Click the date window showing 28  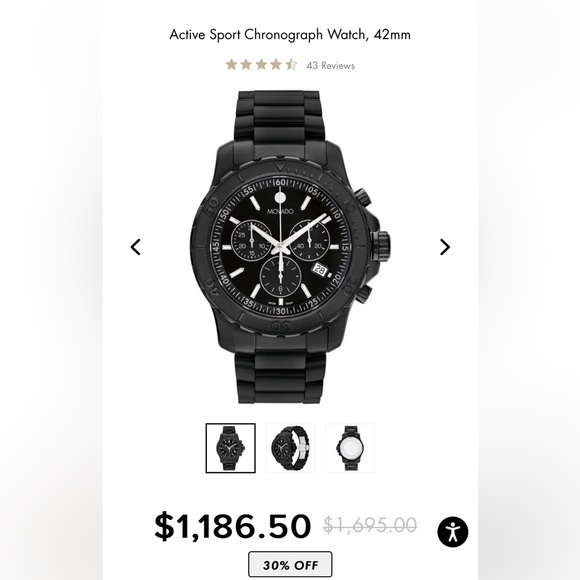coord(320,270)
